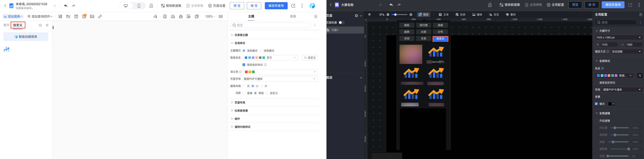The height and width of the screenshot is (159, 644).
Task: Switch to the 高级 tab
Action: click(293, 16)
